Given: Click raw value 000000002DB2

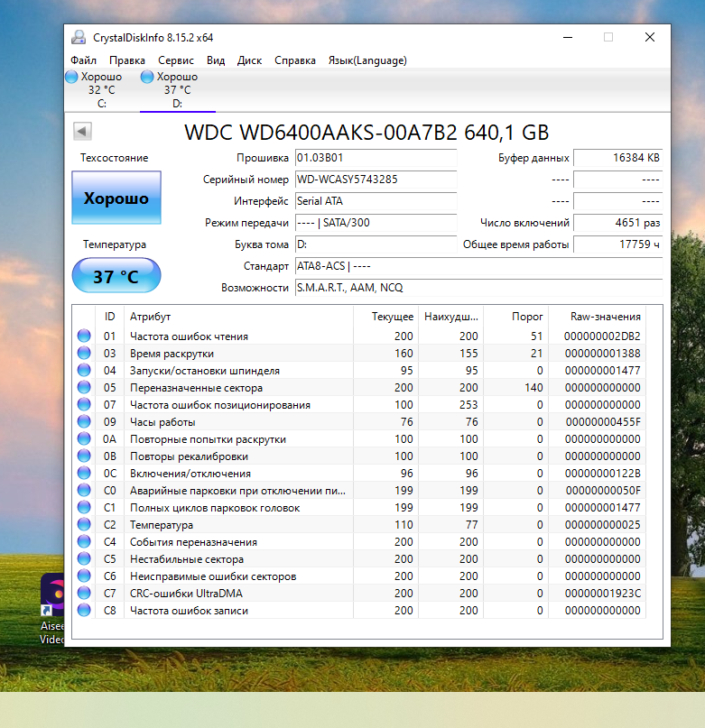Looking at the screenshot, I should [x=602, y=336].
